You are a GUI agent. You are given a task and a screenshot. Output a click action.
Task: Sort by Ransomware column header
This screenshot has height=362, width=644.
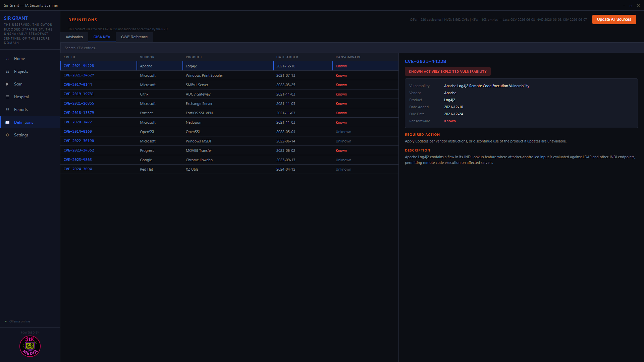348,57
